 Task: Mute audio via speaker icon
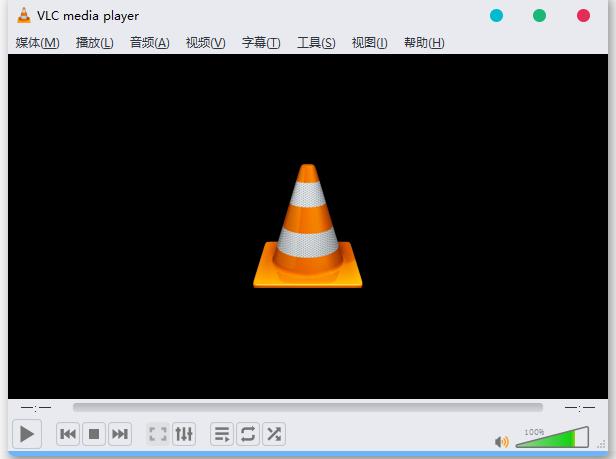point(502,442)
